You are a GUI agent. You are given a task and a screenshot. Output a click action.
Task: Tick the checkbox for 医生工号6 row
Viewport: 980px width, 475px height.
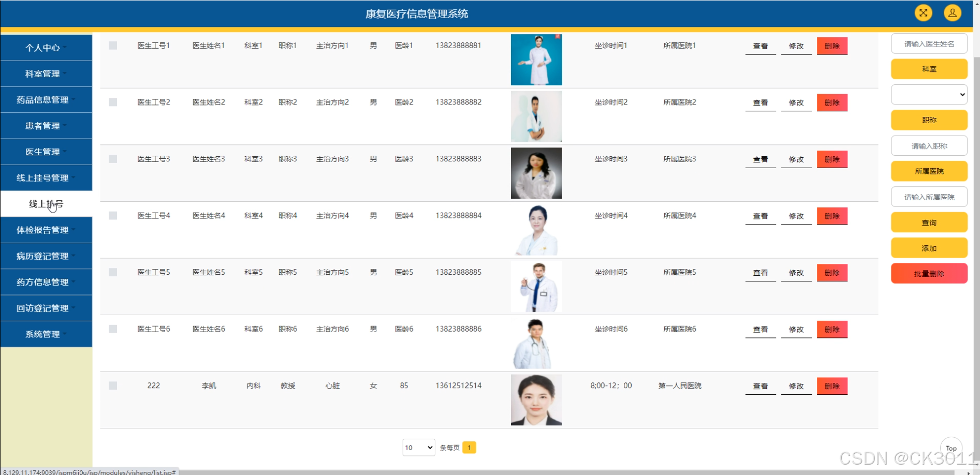point(113,329)
